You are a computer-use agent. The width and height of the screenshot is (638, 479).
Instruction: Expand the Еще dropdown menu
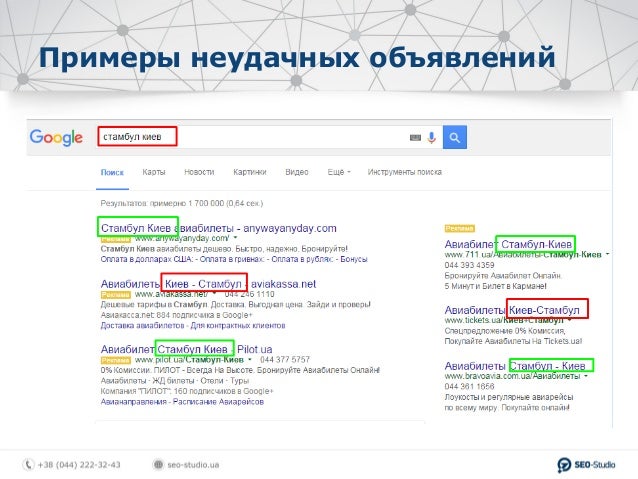[339, 172]
